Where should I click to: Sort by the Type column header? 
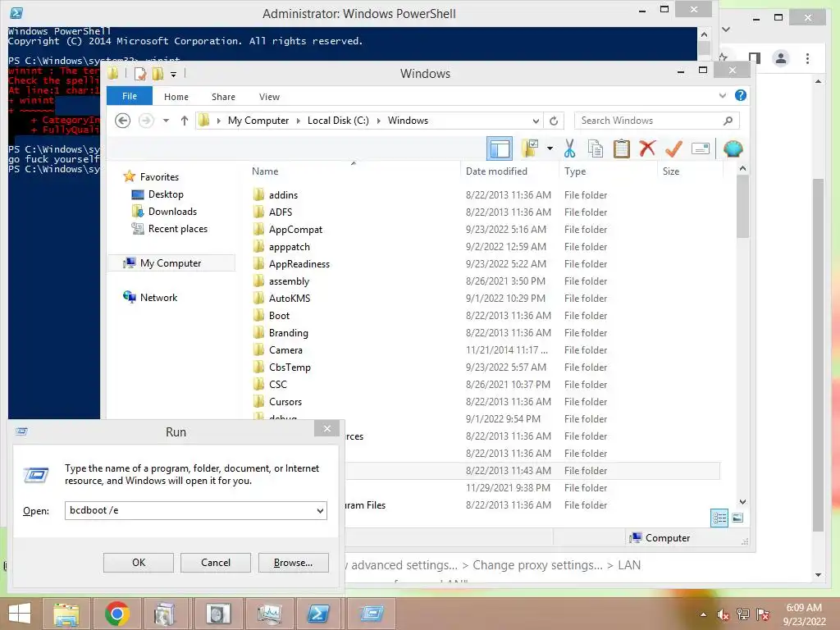click(608, 171)
